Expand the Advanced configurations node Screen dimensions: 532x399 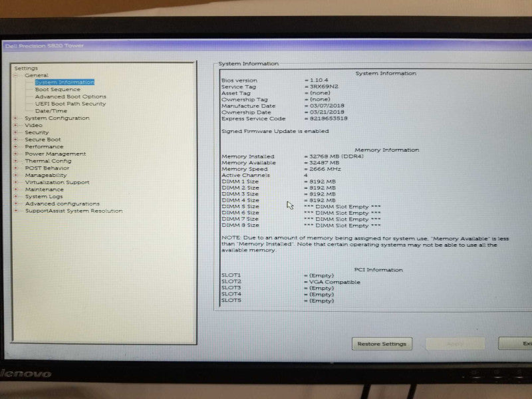click(x=15, y=203)
